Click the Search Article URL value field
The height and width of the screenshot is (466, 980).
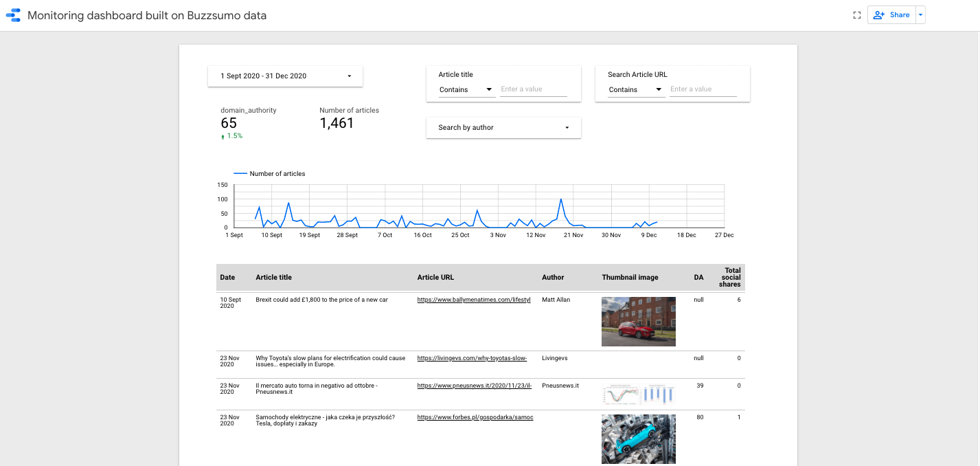tap(704, 89)
